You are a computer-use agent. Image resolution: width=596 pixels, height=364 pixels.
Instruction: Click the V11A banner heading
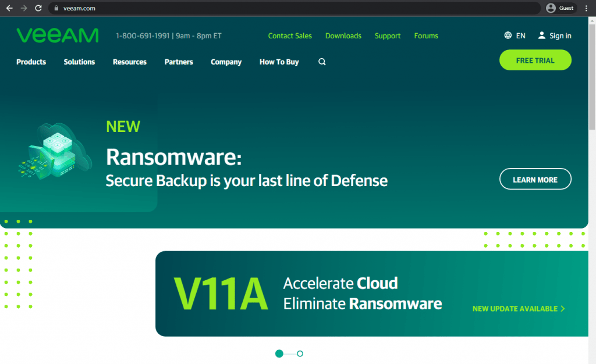[x=221, y=294]
